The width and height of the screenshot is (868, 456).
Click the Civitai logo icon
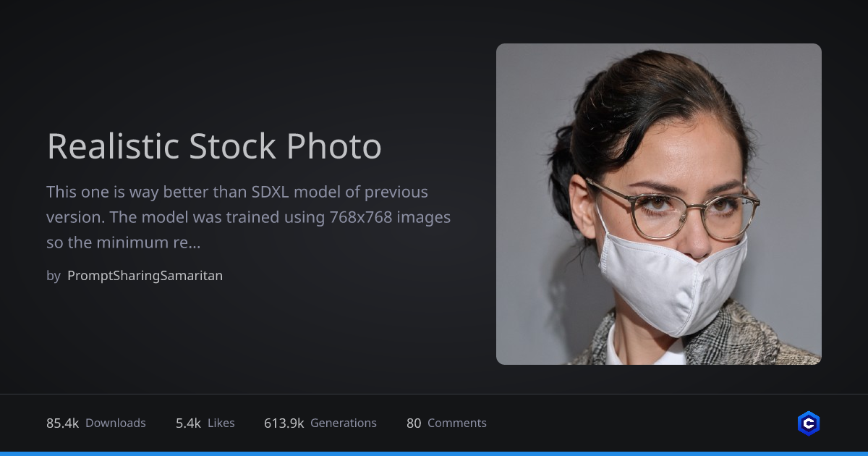coord(808,423)
